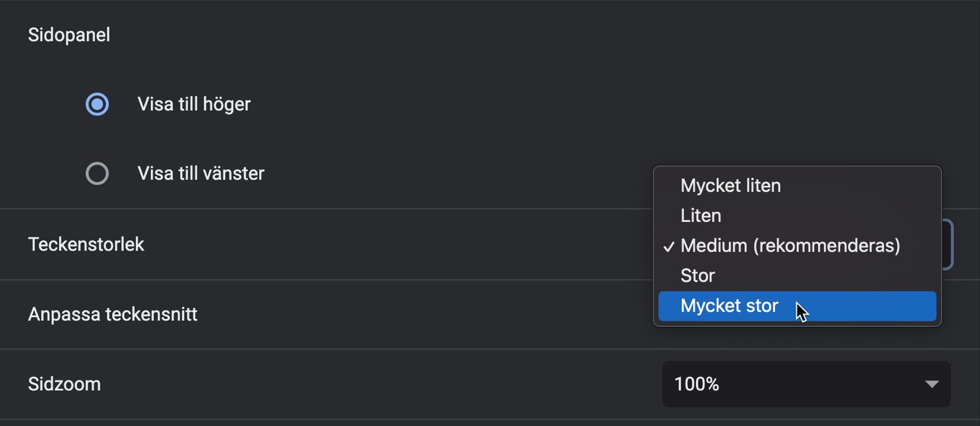Click the Sidzoom dropdown arrow
Viewport: 980px width, 426px height.
(x=932, y=384)
